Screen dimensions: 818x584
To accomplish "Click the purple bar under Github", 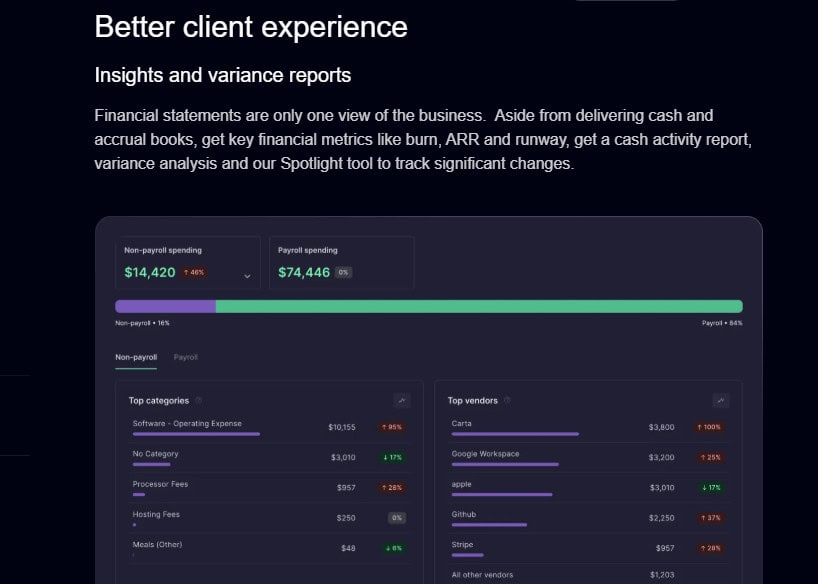I will (x=489, y=525).
